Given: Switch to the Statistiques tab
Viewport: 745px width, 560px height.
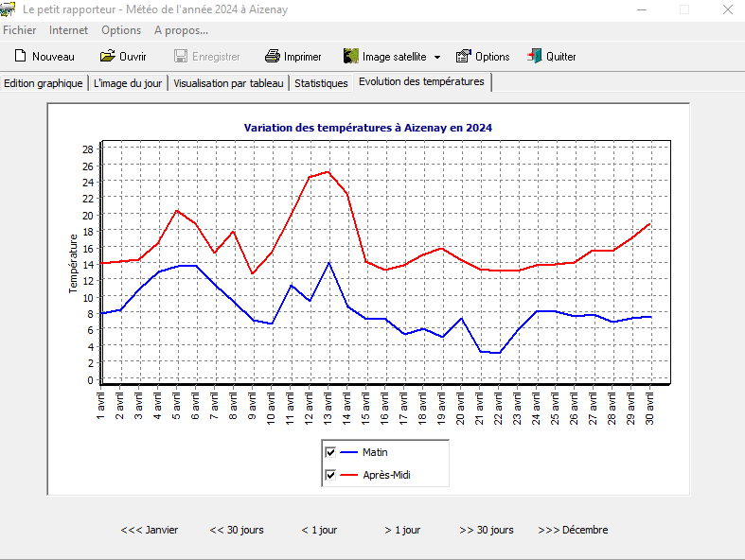Looking at the screenshot, I should click(x=321, y=83).
